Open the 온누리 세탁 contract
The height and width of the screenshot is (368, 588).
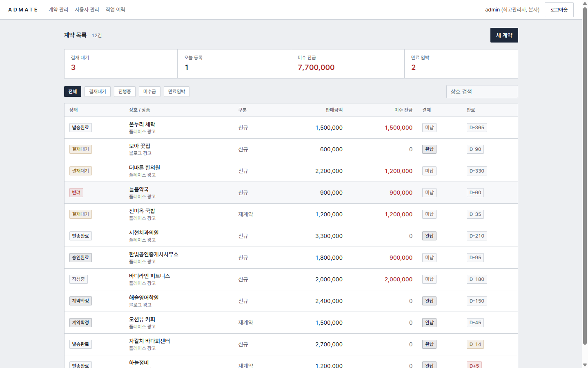(142, 124)
